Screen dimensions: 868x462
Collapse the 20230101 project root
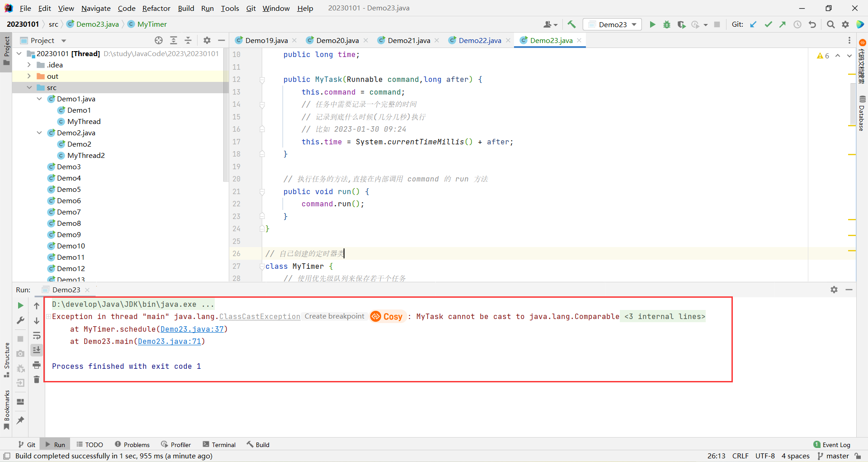[x=19, y=53]
